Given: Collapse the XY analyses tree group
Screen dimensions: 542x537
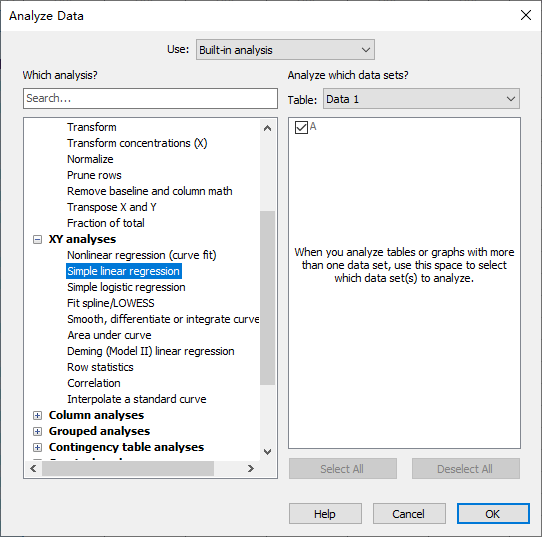Looking at the screenshot, I should coord(37,239).
